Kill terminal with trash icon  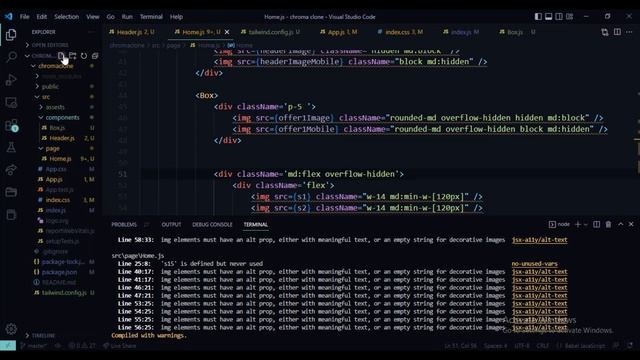608,224
